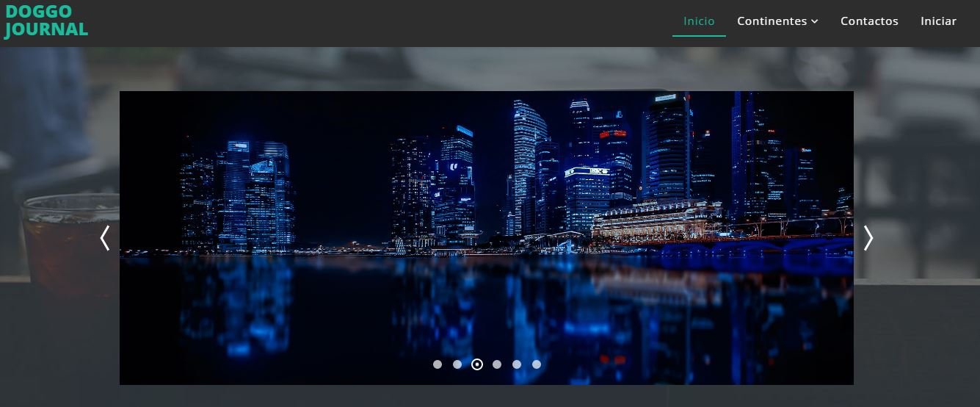Expand the Continentes dropdown menu
Screen dimensions: 980x407
[772, 21]
